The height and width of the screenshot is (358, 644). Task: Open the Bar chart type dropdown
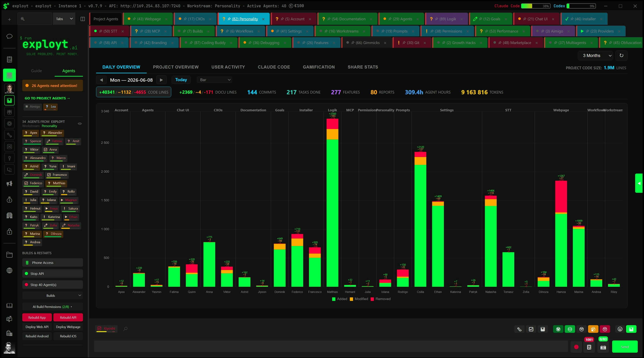pyautogui.click(x=214, y=80)
